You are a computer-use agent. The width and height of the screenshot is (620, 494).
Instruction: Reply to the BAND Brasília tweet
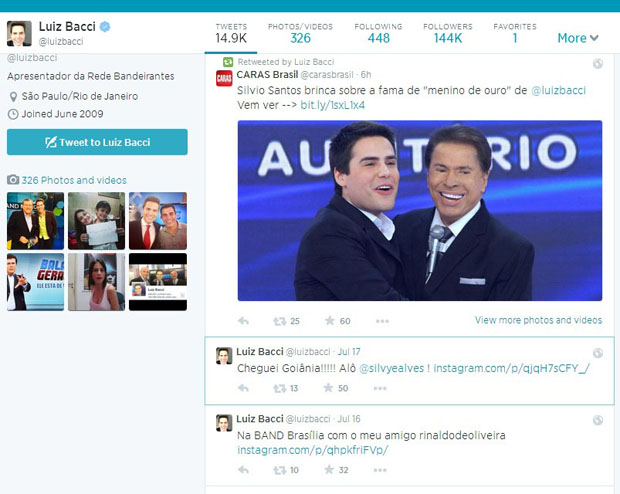[x=243, y=470]
